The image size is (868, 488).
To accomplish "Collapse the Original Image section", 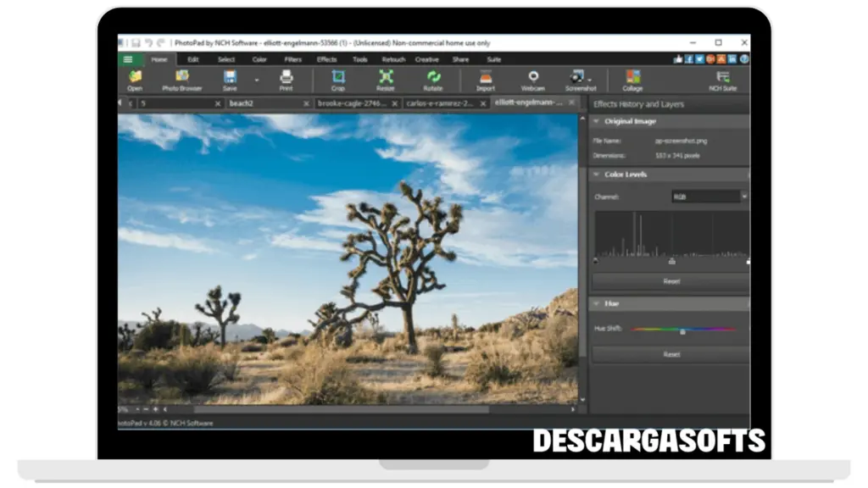I will click(597, 122).
